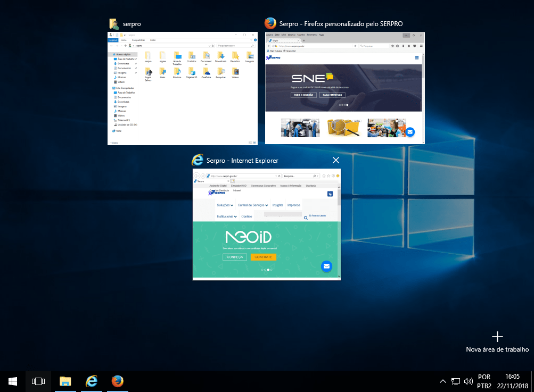534x392 pixels.
Task: Click the 'Nova área de trabalho' label
Action: pos(497,349)
